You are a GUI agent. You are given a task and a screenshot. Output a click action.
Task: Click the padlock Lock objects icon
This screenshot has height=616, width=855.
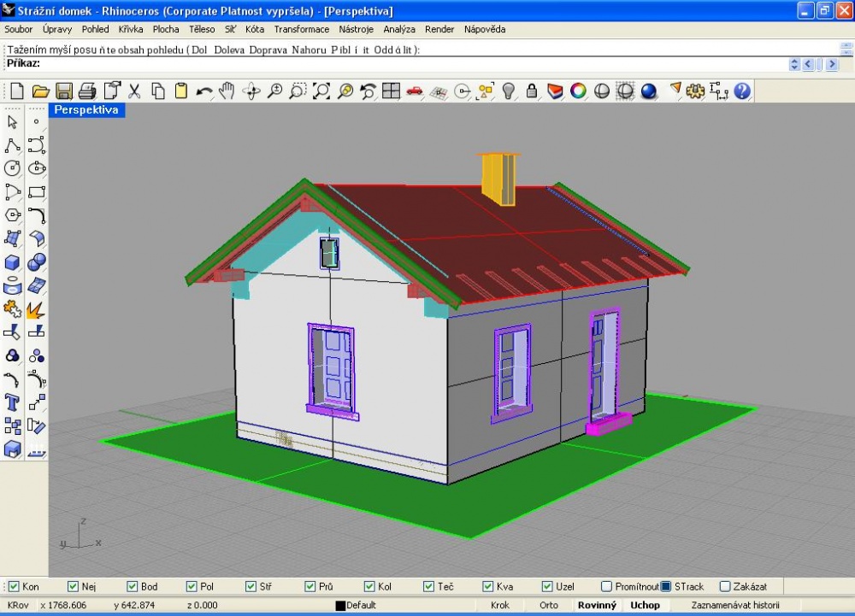(x=532, y=91)
